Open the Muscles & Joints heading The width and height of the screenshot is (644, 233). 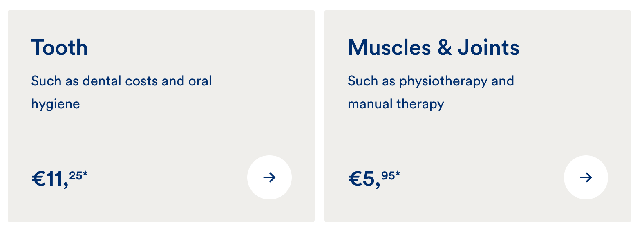click(x=433, y=47)
